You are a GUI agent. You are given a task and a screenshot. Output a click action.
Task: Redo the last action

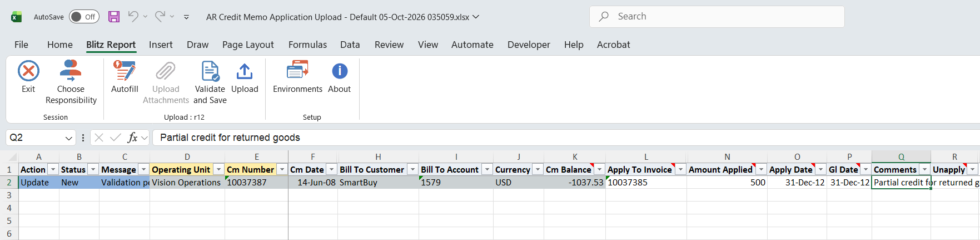[160, 17]
